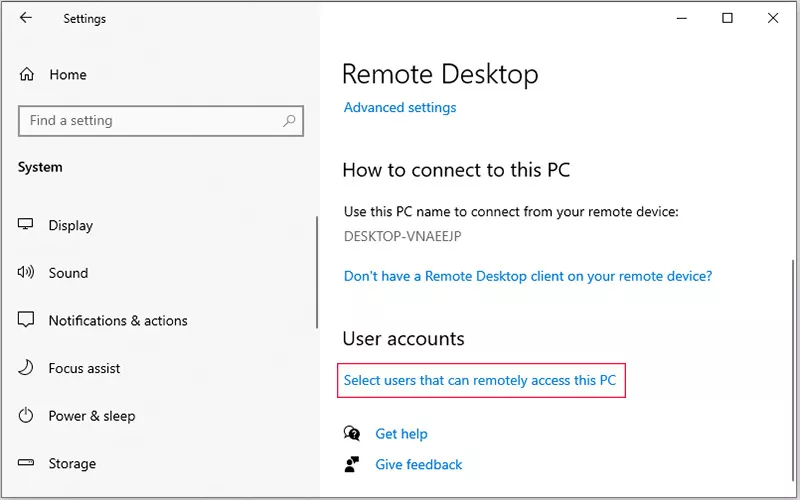
Task: Maximize the Settings window
Action: pos(728,18)
